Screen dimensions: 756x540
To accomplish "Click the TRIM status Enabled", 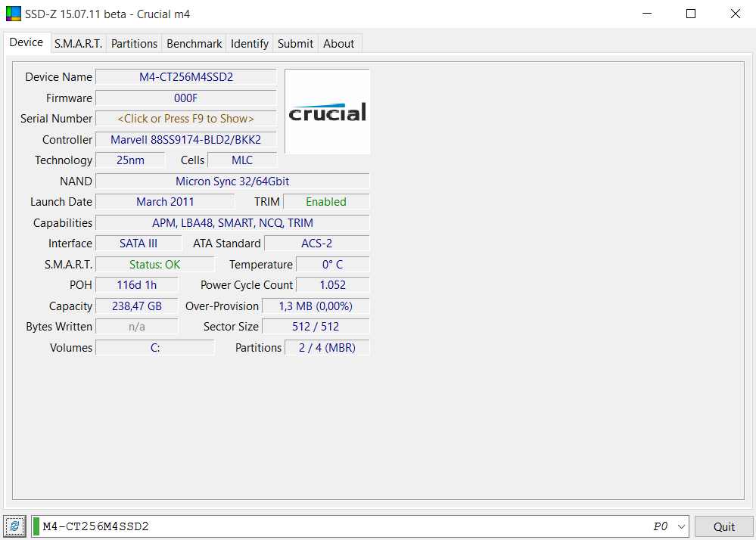I will coord(326,202).
